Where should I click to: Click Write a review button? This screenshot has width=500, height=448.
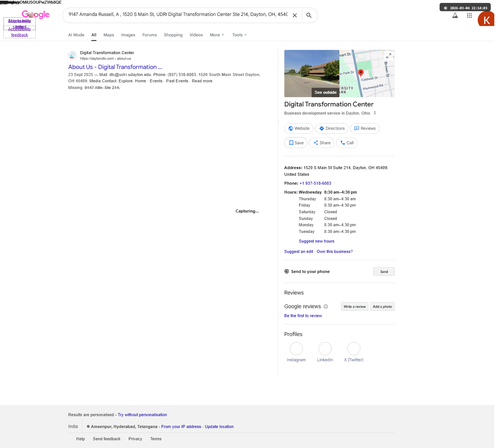354,306
